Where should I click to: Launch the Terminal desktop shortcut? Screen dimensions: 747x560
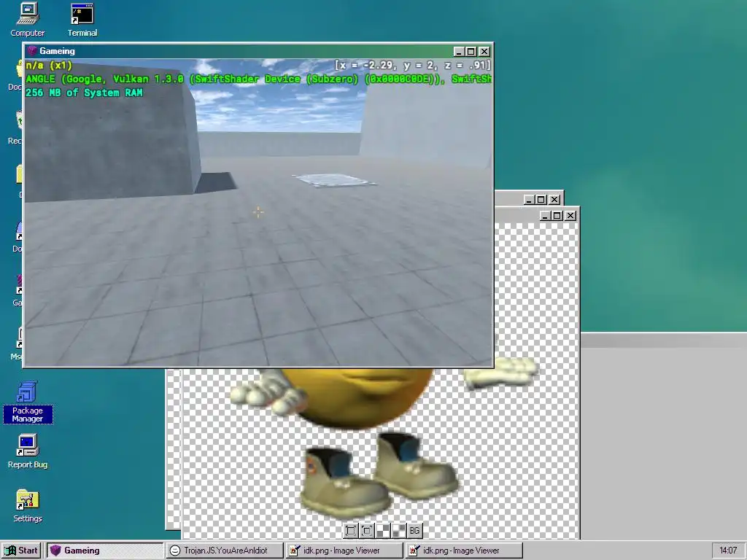(x=82, y=20)
